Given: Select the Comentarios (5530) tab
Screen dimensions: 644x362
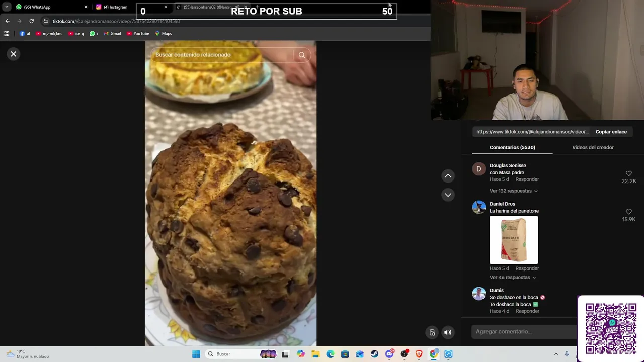Looking at the screenshot, I should 512,147.
